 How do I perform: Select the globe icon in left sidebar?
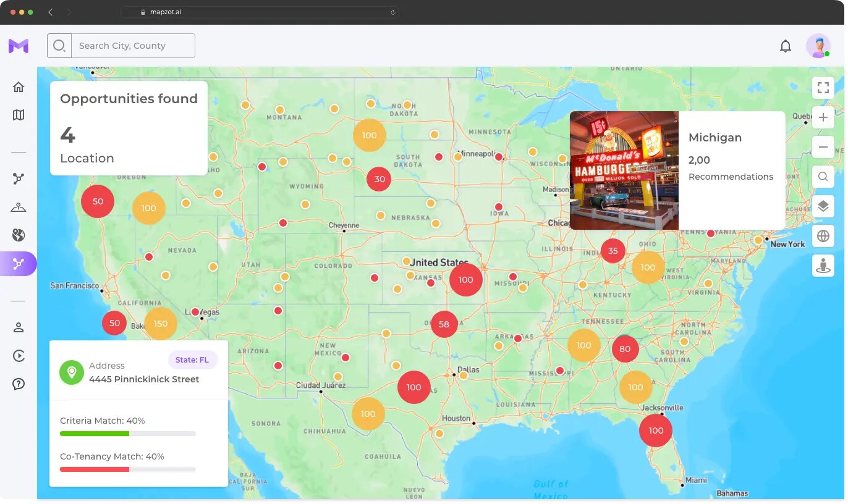(19, 235)
